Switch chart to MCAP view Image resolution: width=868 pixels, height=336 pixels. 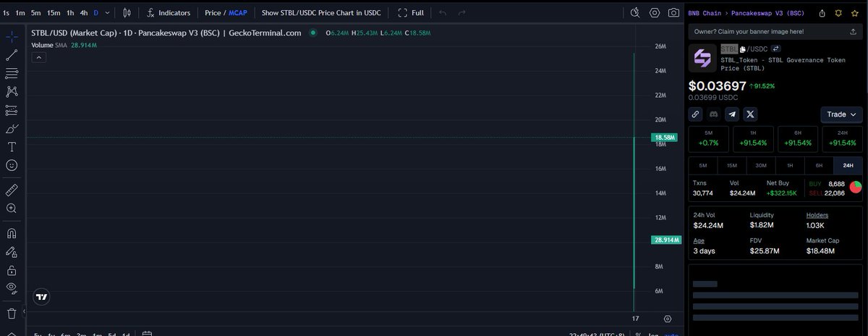pos(238,13)
